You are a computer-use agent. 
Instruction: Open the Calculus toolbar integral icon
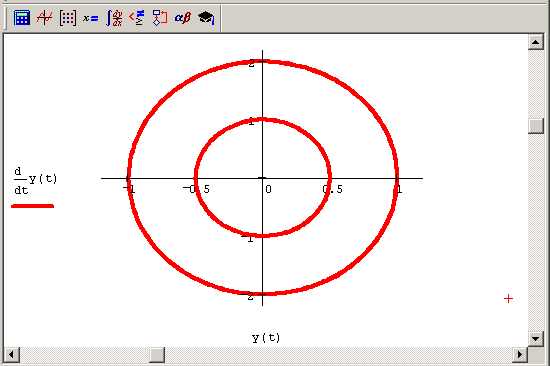click(114, 17)
